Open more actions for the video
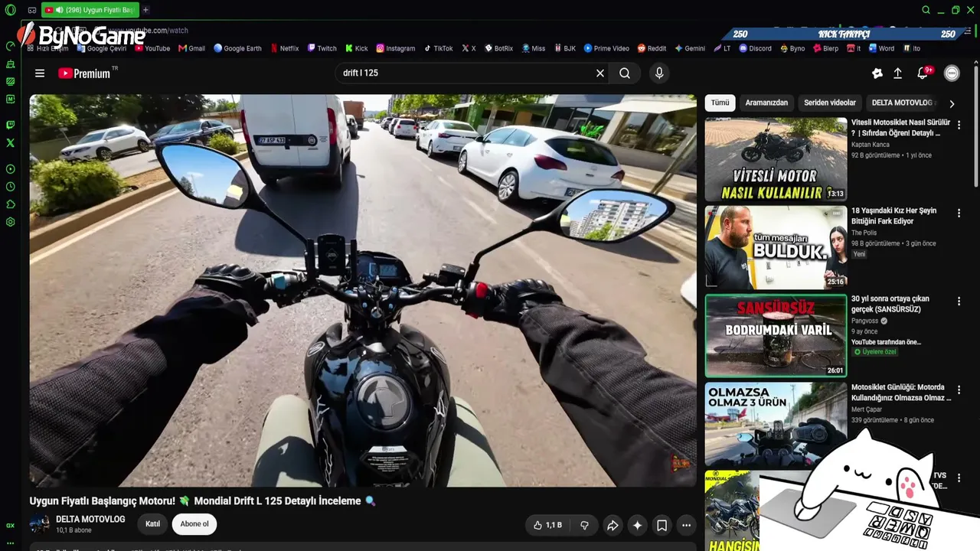The width and height of the screenshot is (980, 551). 686,525
